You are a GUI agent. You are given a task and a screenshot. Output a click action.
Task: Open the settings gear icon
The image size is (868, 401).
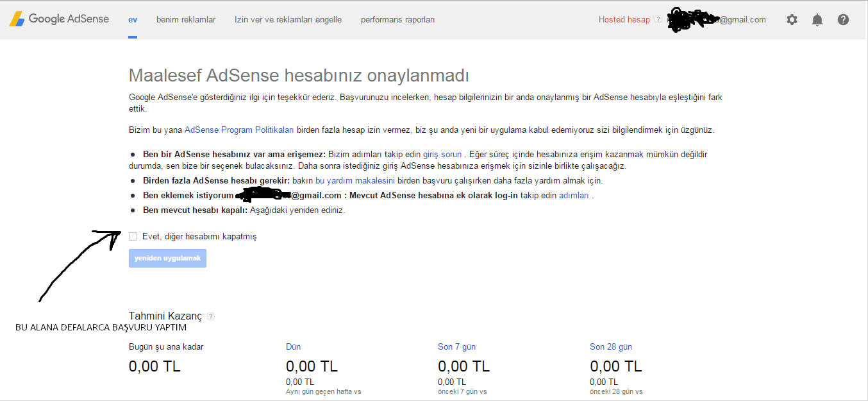[792, 20]
